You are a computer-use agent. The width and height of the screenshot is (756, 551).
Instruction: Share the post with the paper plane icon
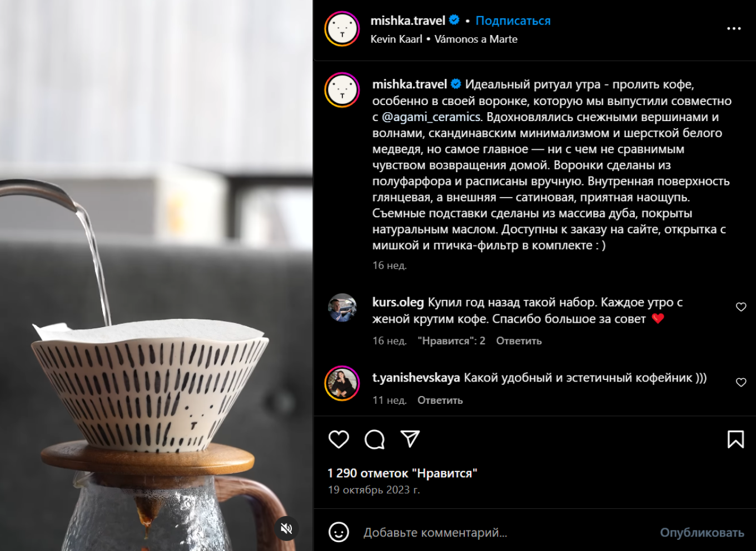coord(410,439)
